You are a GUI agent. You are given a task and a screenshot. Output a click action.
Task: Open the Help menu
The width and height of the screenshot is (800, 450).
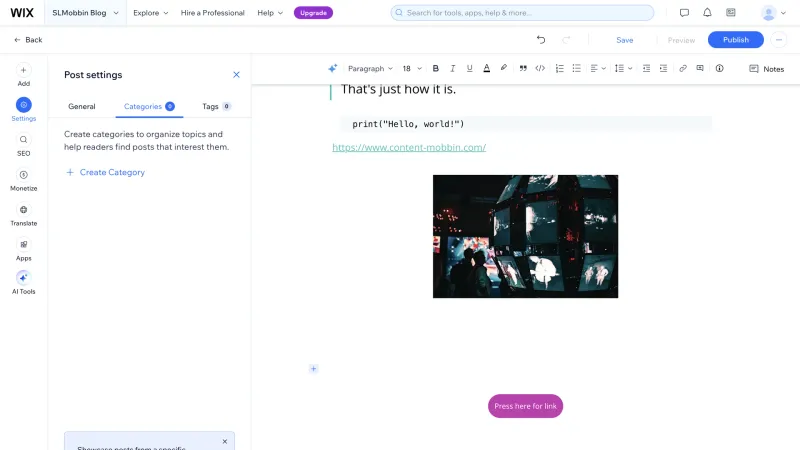click(x=270, y=13)
